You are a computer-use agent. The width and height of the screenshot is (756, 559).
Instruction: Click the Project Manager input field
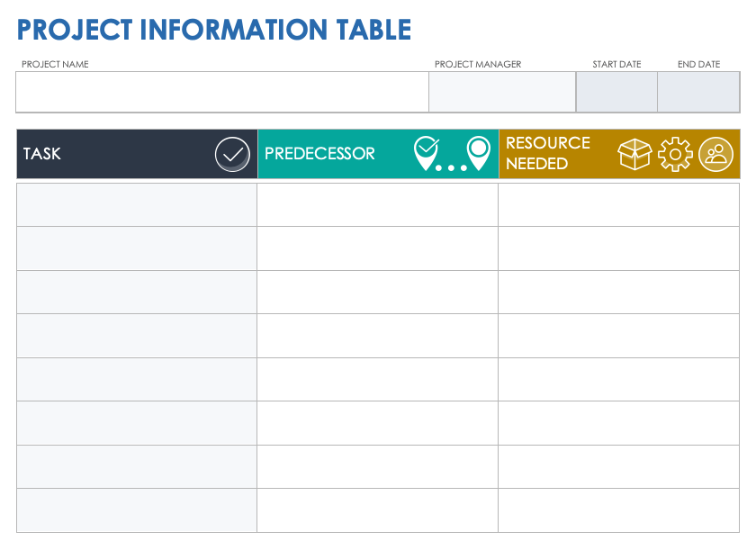pos(501,92)
